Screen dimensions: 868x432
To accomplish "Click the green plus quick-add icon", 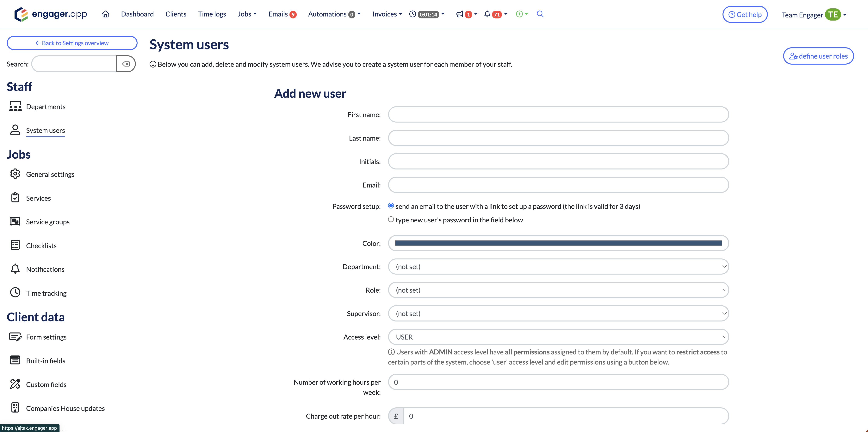I will click(519, 14).
